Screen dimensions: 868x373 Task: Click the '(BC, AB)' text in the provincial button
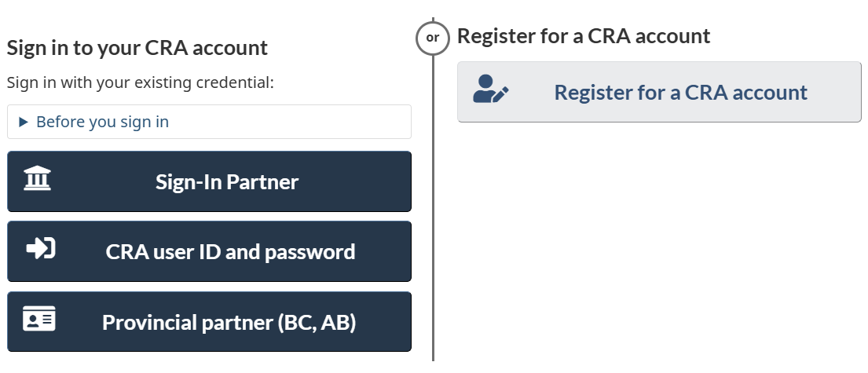click(x=317, y=323)
